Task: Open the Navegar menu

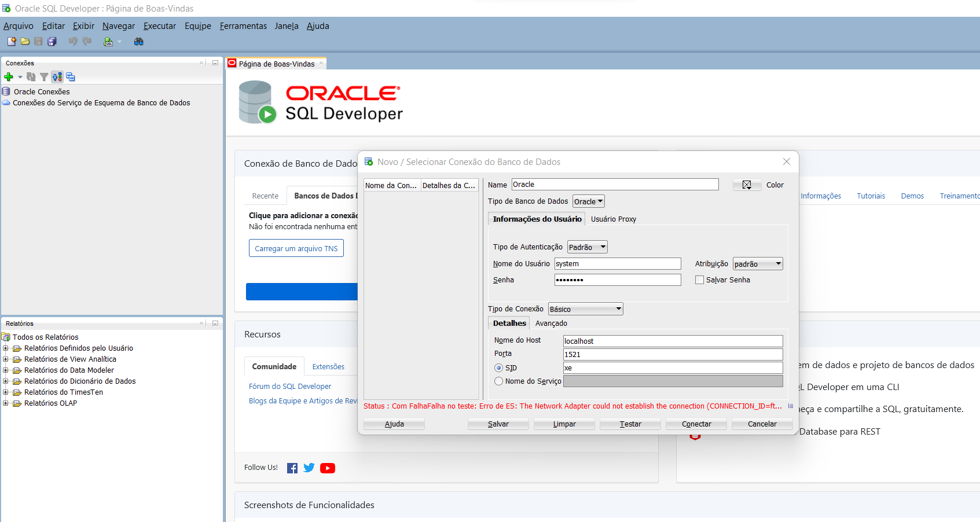Action: [119, 26]
